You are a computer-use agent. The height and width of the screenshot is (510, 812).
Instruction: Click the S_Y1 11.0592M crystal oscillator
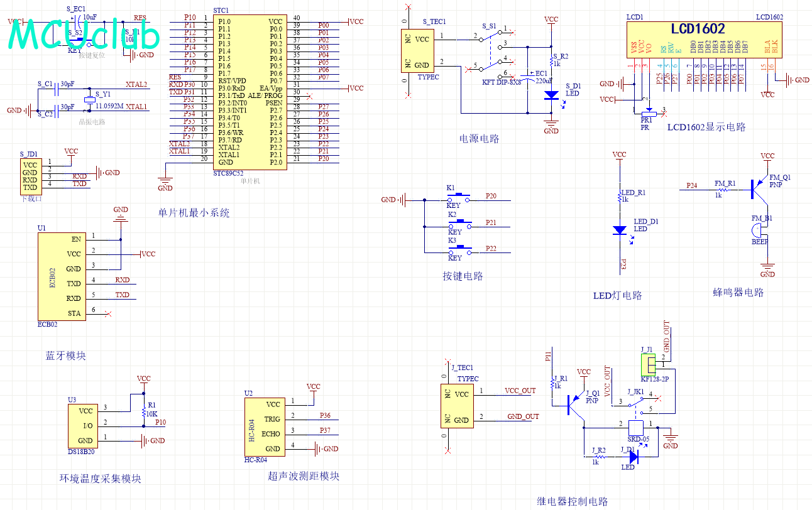point(89,100)
